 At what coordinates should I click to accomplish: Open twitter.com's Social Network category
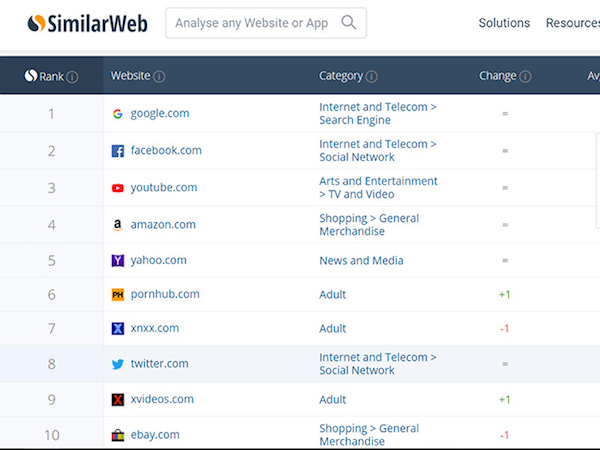tap(378, 364)
